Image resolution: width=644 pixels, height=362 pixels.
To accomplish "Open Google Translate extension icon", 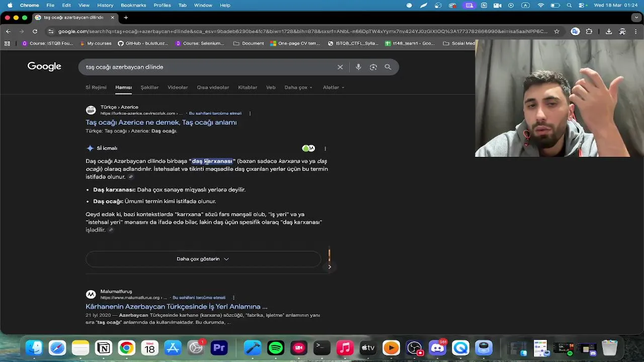I will pyautogui.click(x=575, y=31).
